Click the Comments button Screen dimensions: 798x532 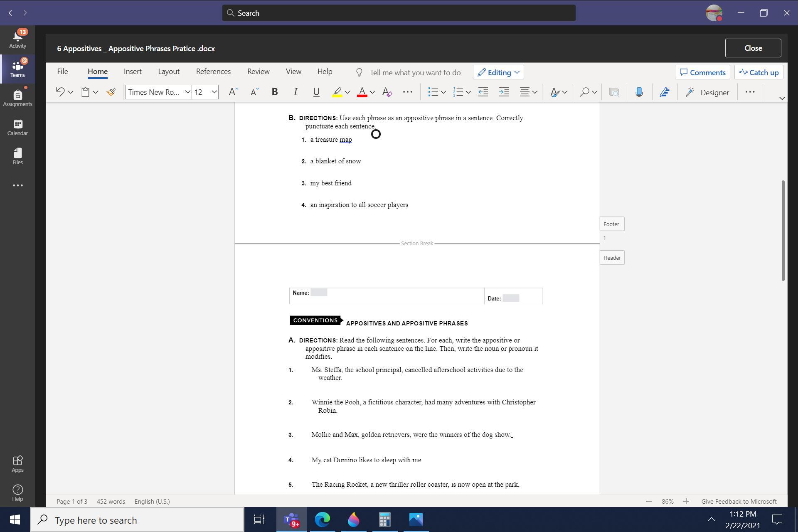702,72
